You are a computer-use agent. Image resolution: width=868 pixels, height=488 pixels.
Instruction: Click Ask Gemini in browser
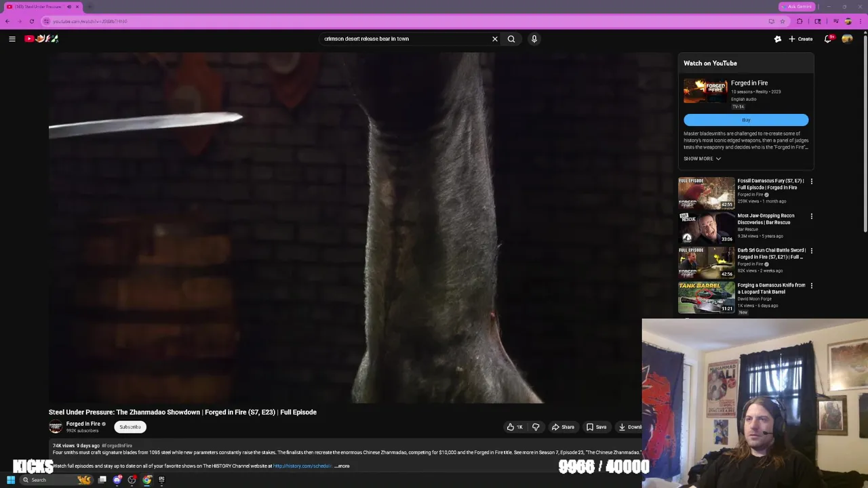(x=796, y=7)
